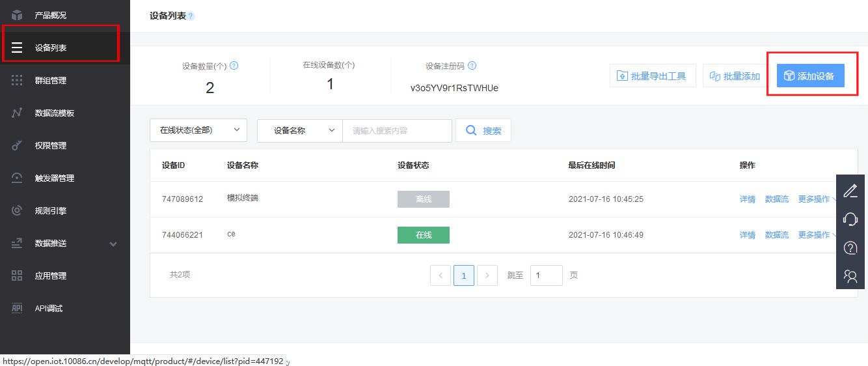Click the 离线 status badge
Screen dimensions: 868x366
tap(424, 199)
